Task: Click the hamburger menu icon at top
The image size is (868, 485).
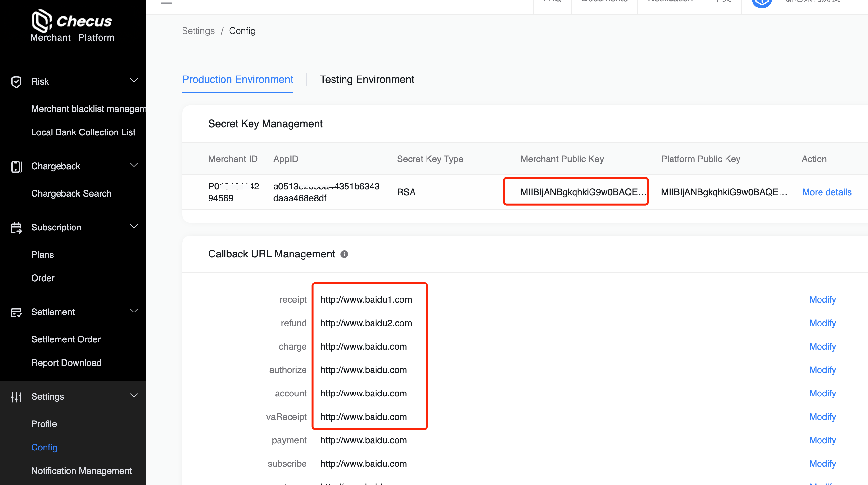Action: pyautogui.click(x=167, y=2)
